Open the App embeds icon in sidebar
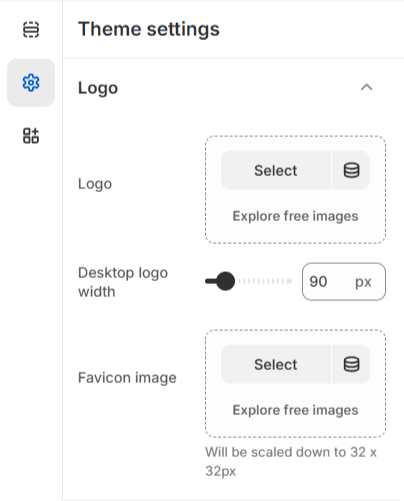Image resolution: width=404 pixels, height=501 pixels. tap(31, 136)
